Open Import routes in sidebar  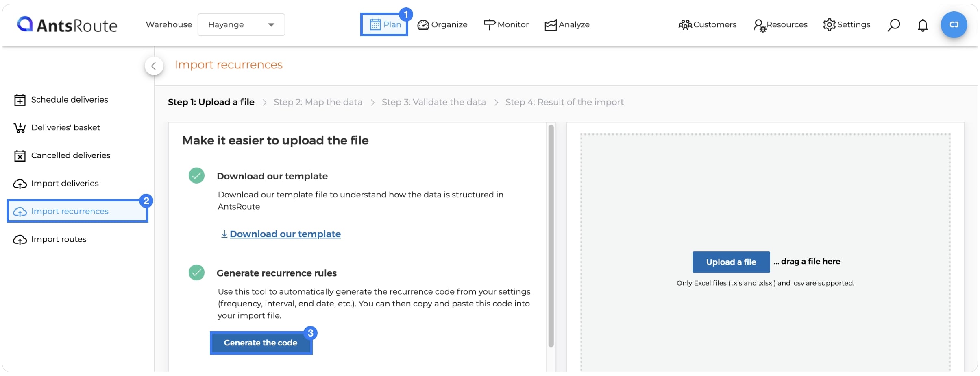(50, 239)
